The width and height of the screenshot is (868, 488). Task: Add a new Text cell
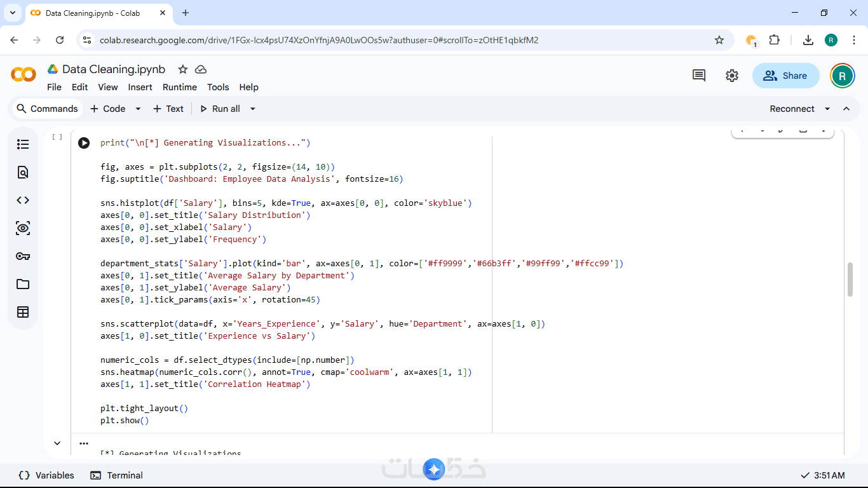click(x=168, y=109)
